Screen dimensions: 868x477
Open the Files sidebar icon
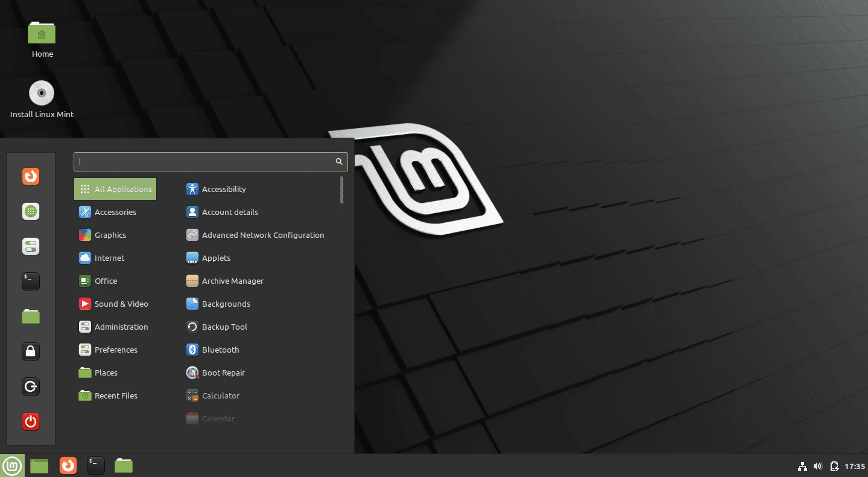coord(30,316)
